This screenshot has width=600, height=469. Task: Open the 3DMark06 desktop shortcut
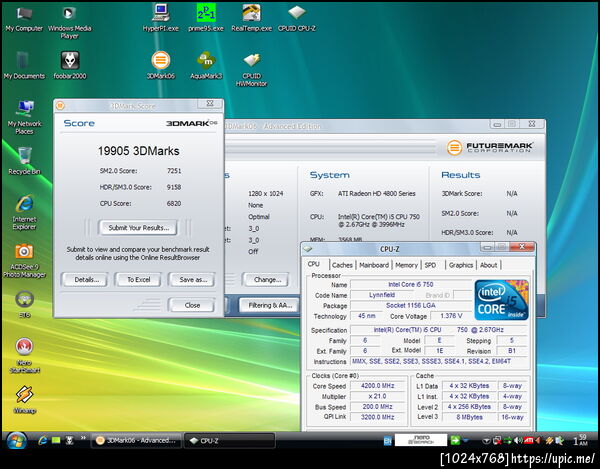(160, 62)
